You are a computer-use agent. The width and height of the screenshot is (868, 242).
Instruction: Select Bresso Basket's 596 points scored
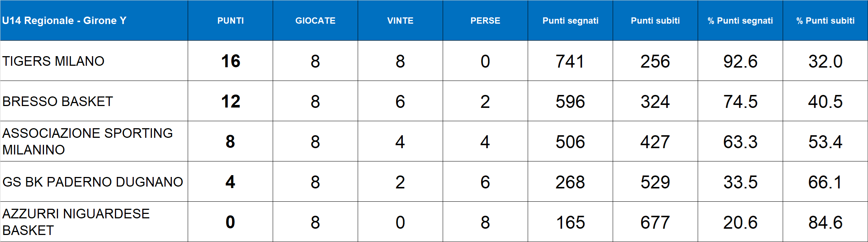(x=570, y=101)
